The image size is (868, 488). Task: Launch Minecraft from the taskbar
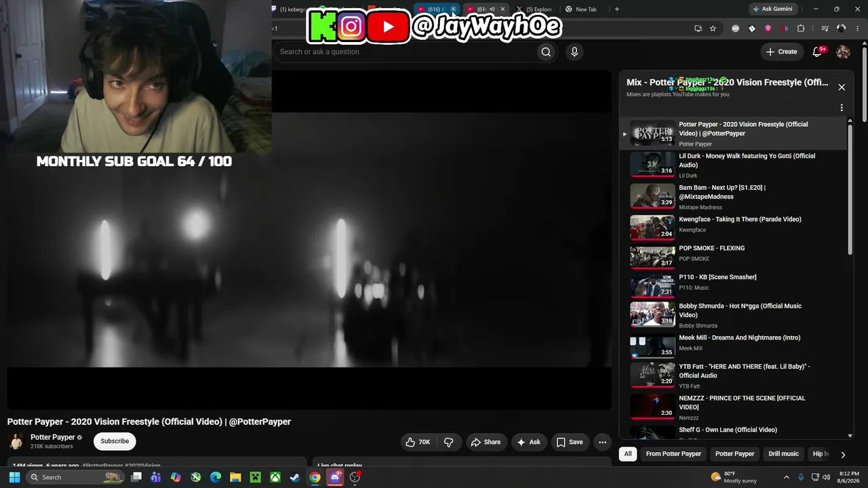coord(255,477)
